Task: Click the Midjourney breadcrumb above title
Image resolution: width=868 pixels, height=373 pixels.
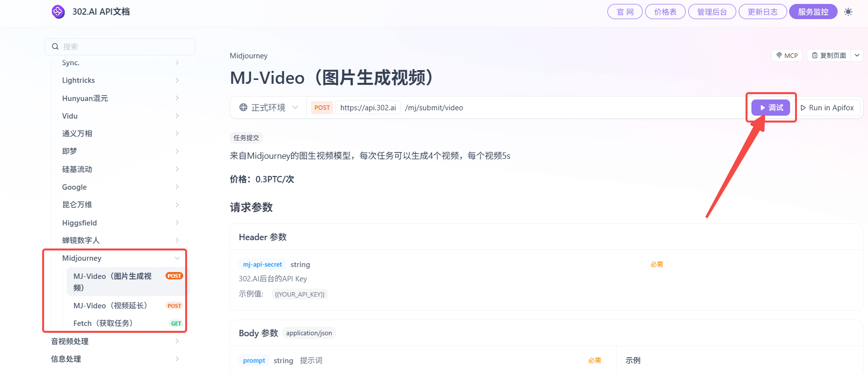Action: pos(249,56)
